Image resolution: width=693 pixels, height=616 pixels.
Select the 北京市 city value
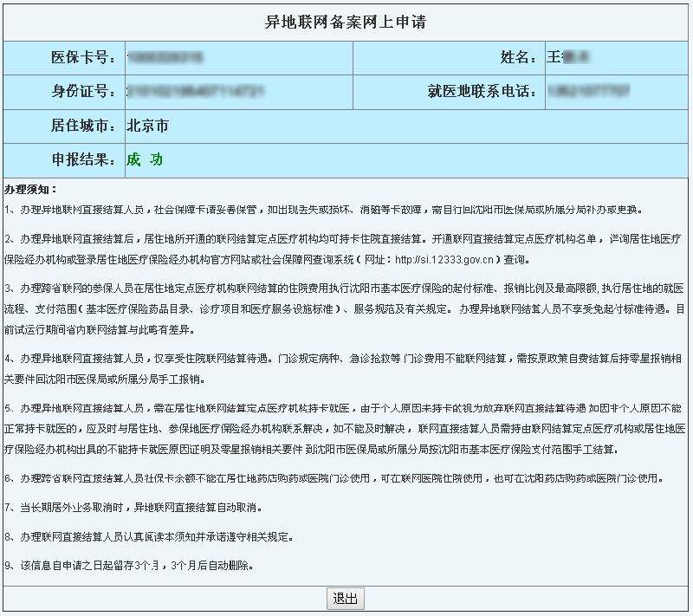[x=147, y=126]
